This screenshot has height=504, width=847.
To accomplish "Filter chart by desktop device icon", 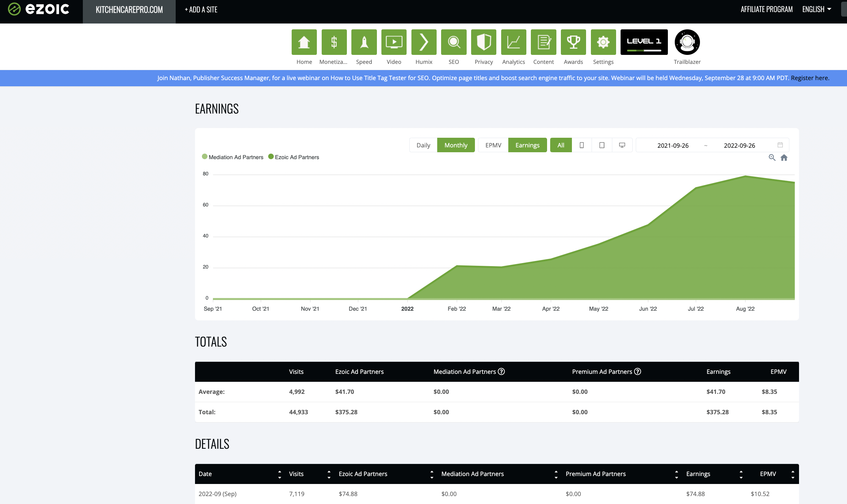I will (622, 145).
